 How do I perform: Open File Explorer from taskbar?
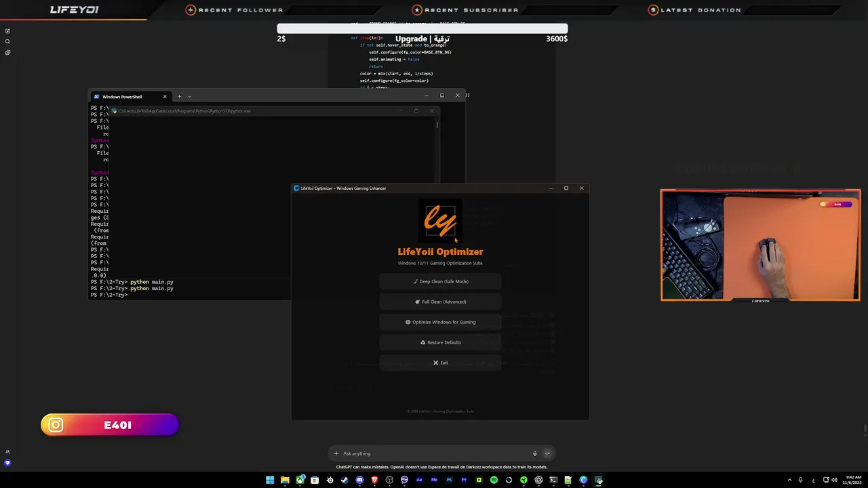click(x=285, y=480)
